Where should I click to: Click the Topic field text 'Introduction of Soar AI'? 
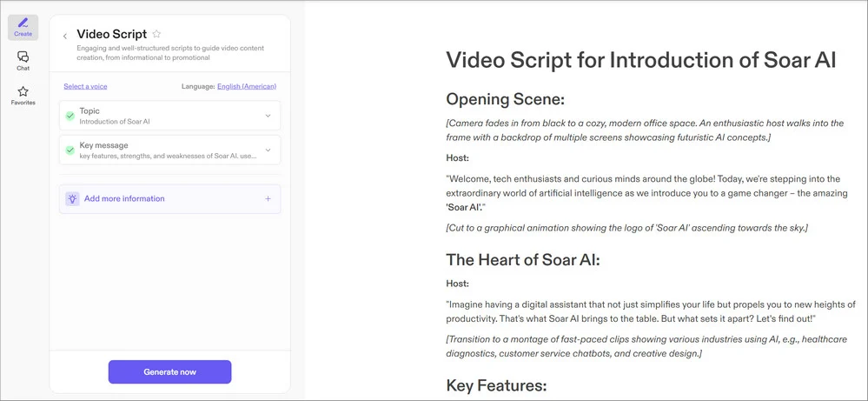(115, 121)
